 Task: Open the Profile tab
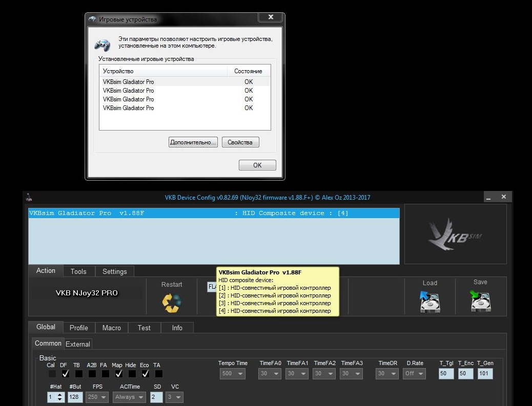79,328
